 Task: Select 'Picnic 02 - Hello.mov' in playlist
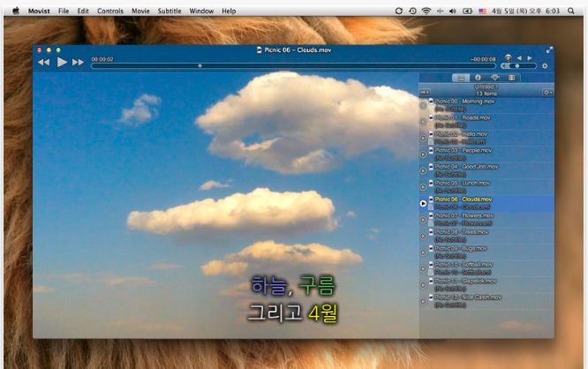pyautogui.click(x=461, y=134)
